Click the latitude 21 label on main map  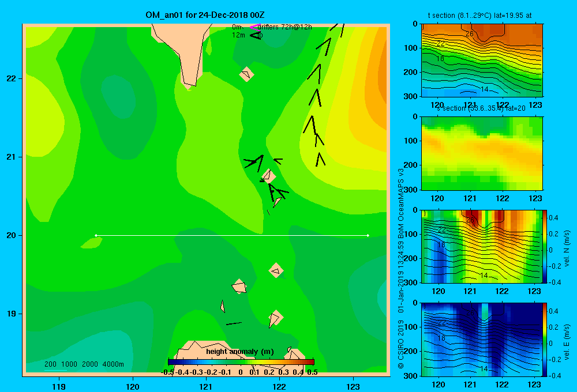click(12, 157)
